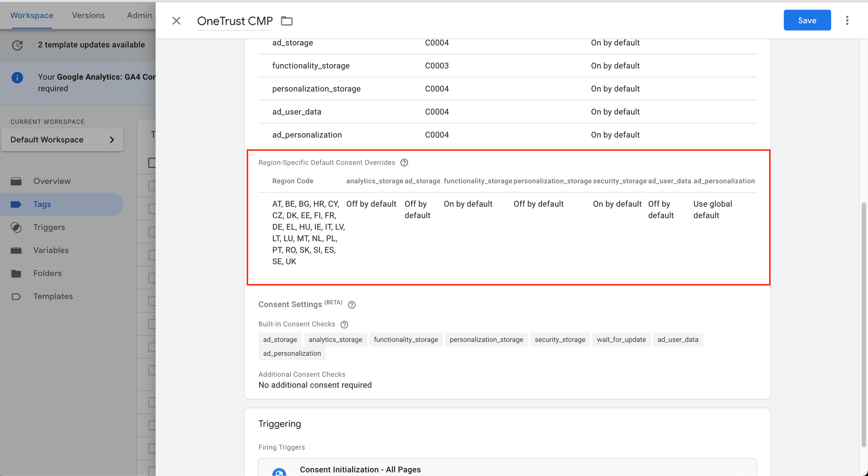Screen dimensions: 868x476
Task: Navigate to Templates section
Action: [53, 296]
